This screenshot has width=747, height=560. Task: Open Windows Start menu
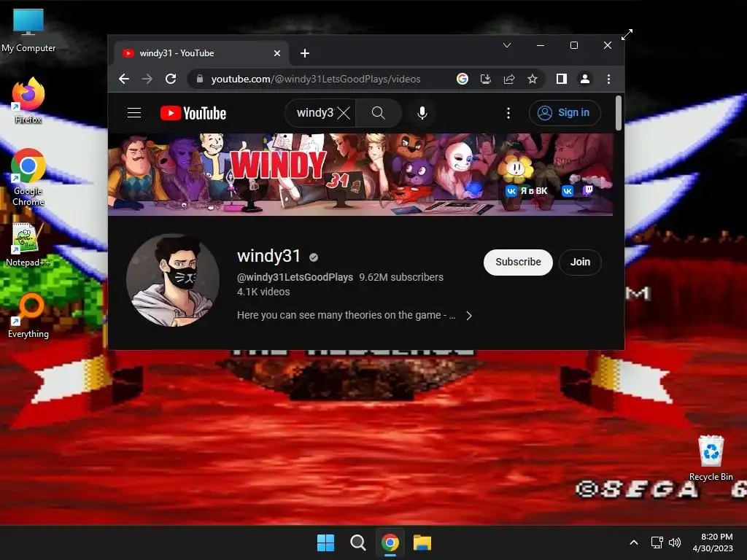(x=326, y=542)
